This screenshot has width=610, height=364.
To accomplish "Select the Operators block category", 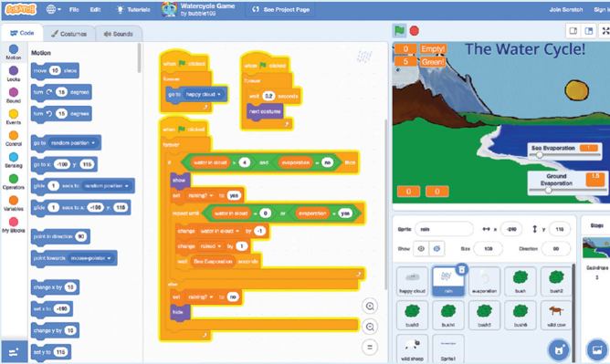I will (x=13, y=182).
